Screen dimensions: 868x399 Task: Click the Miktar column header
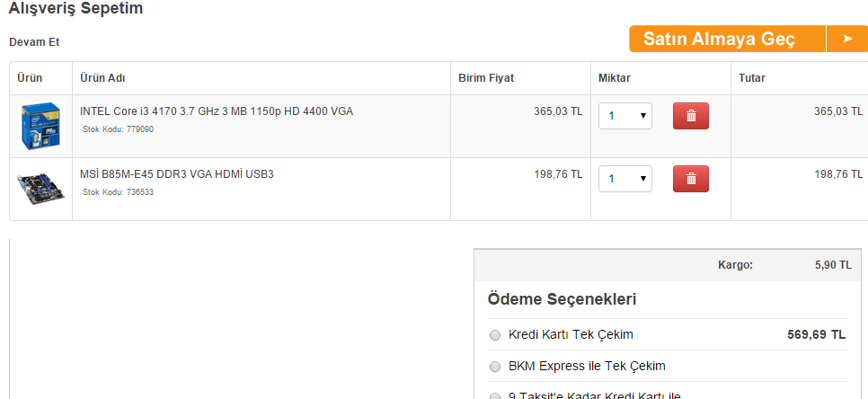[x=614, y=78]
